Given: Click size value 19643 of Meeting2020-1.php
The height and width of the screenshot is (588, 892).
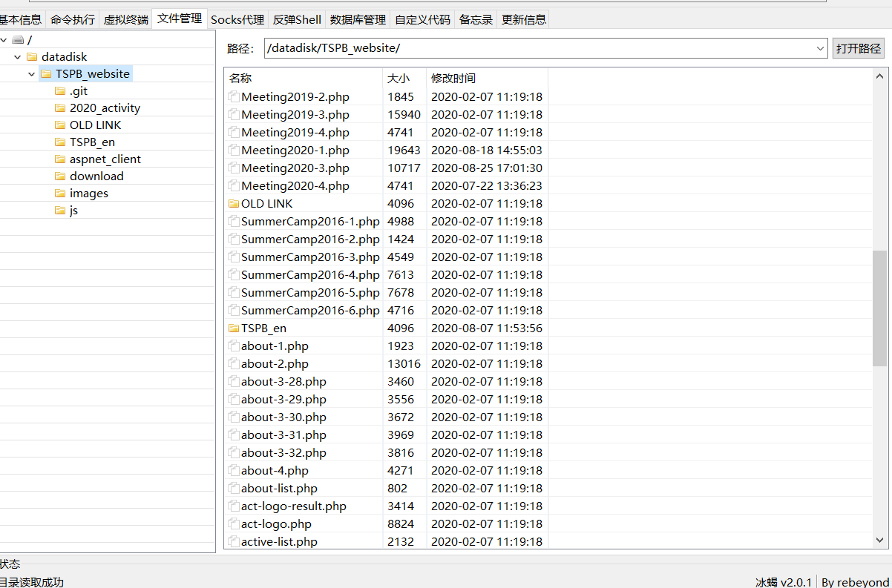Looking at the screenshot, I should click(x=404, y=150).
